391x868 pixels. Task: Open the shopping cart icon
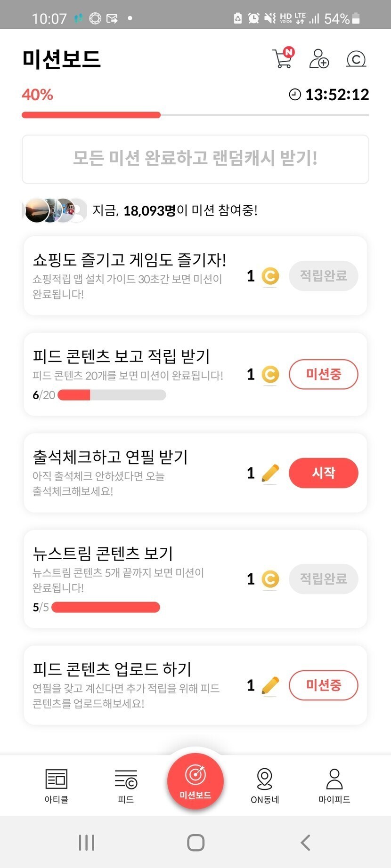pyautogui.click(x=283, y=58)
